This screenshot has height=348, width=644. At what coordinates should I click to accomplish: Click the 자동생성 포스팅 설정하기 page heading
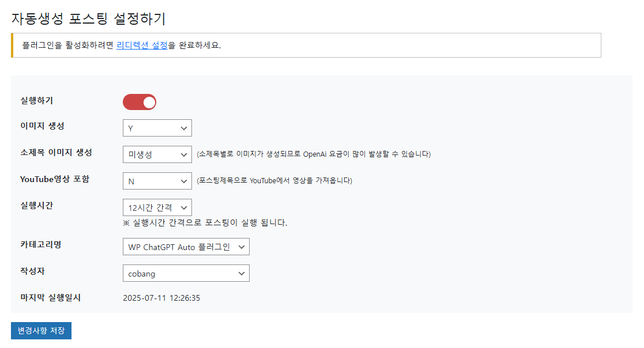point(88,18)
